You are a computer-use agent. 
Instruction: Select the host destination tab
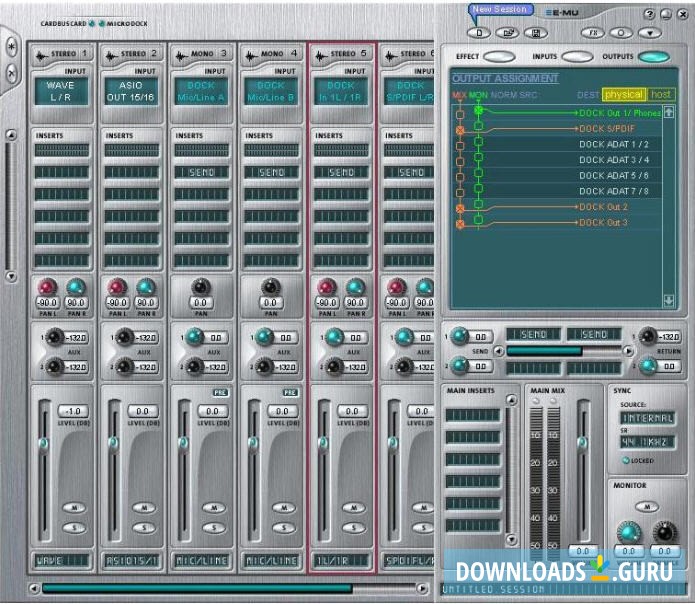(660, 94)
